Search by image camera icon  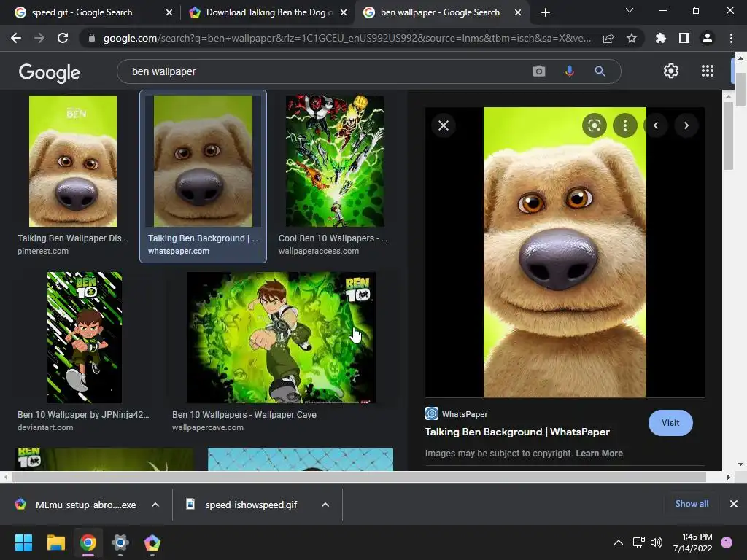click(x=539, y=71)
